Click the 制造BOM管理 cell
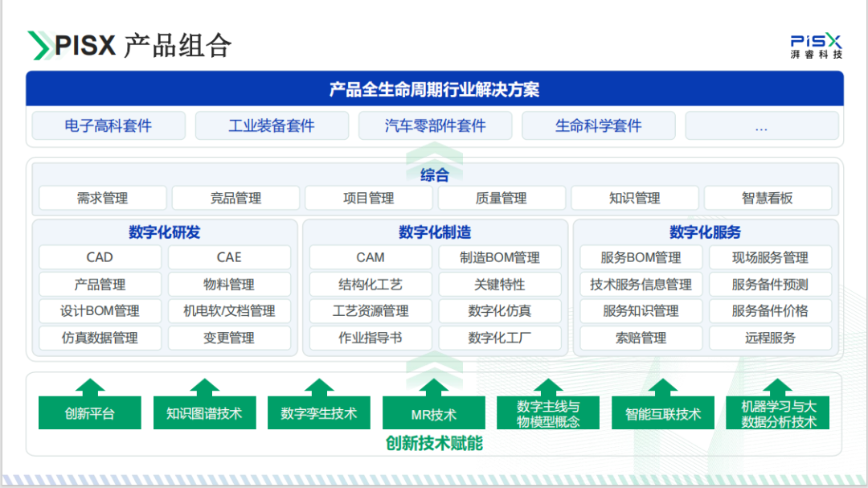 coord(500,257)
